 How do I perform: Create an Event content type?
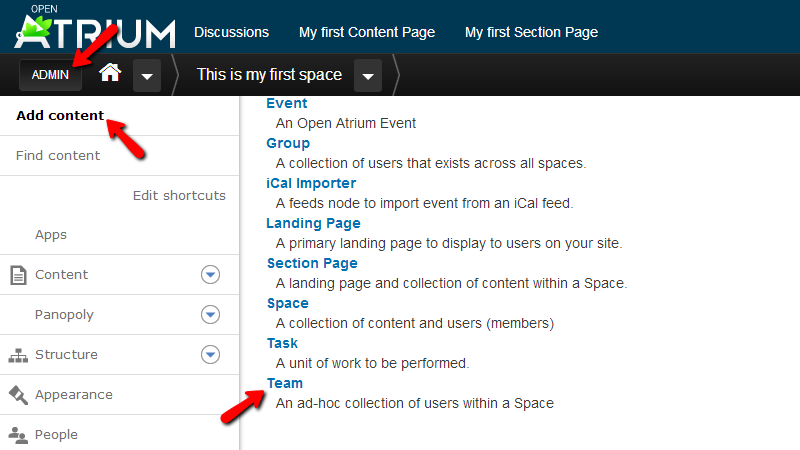pos(287,103)
